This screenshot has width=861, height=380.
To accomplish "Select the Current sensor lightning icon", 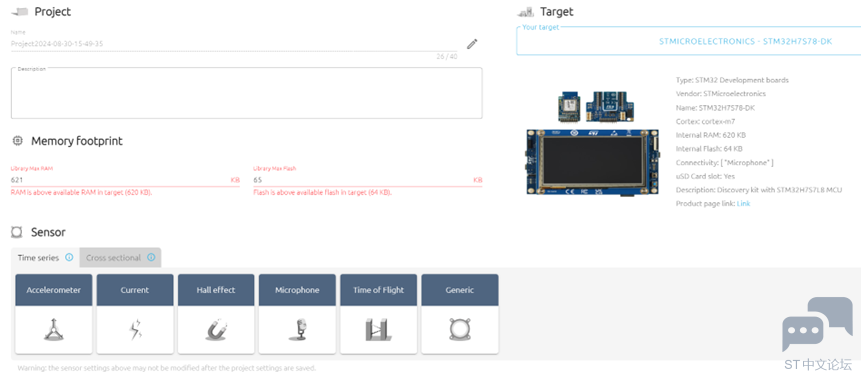I will (135, 329).
